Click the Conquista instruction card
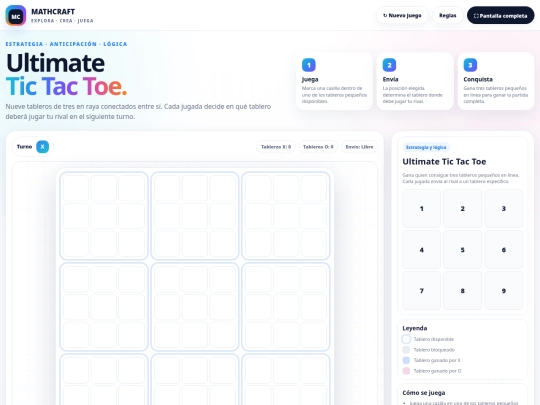Image resolution: width=540 pixels, height=405 pixels. pos(496,81)
